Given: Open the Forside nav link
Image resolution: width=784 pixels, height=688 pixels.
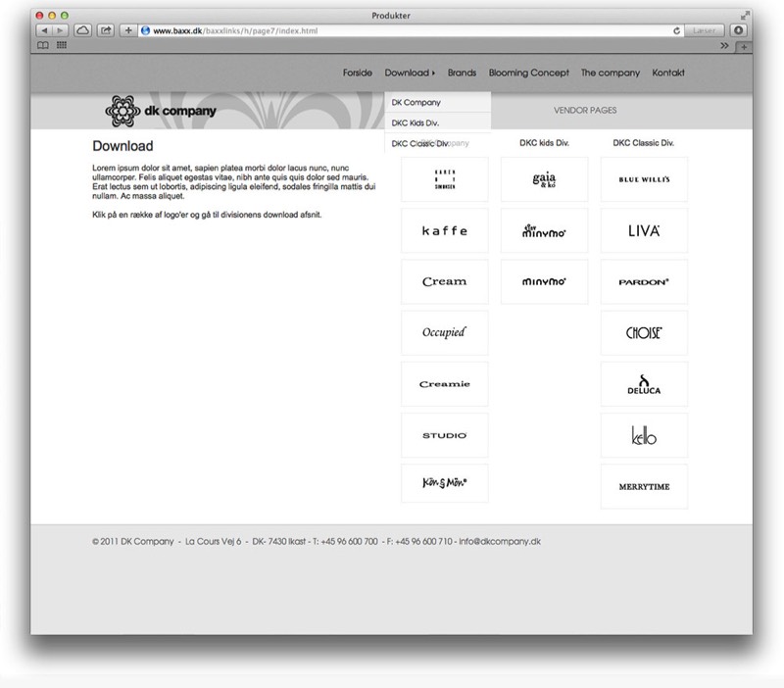Looking at the screenshot, I should click(358, 73).
